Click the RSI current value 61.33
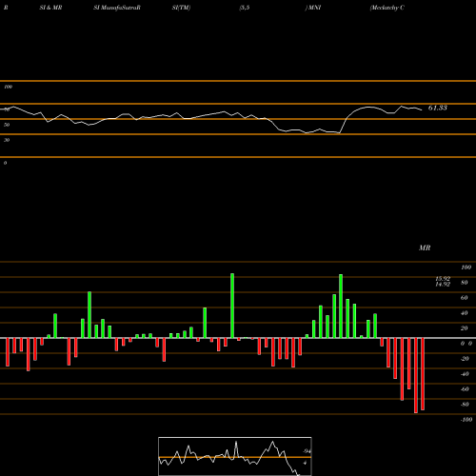 tap(438, 108)
